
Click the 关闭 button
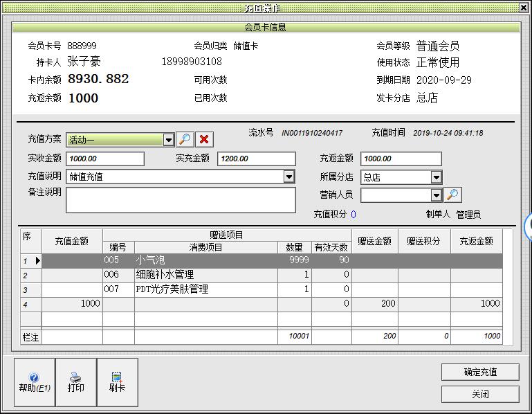point(480,394)
